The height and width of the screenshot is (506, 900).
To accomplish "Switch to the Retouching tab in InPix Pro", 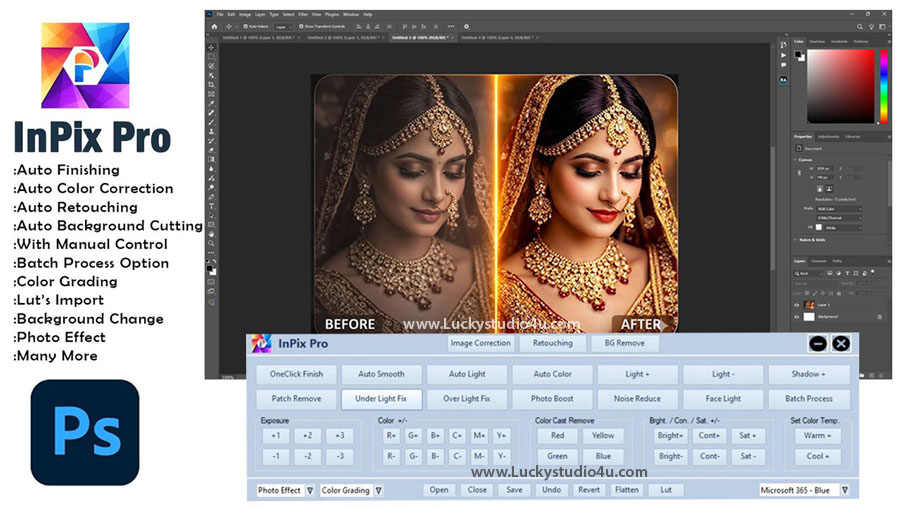I will tap(553, 343).
